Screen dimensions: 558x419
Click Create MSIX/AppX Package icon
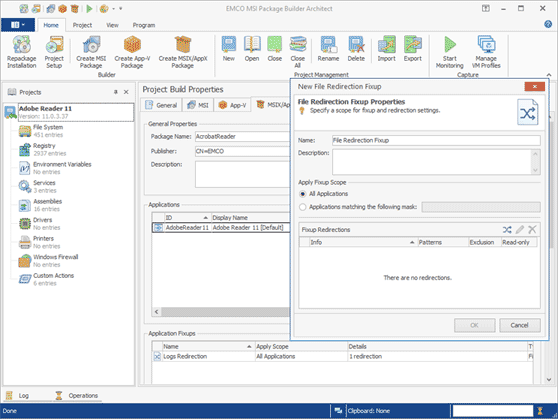click(x=183, y=52)
